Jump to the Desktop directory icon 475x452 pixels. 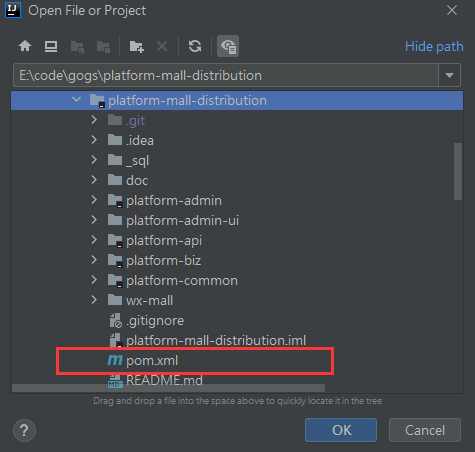(51, 46)
